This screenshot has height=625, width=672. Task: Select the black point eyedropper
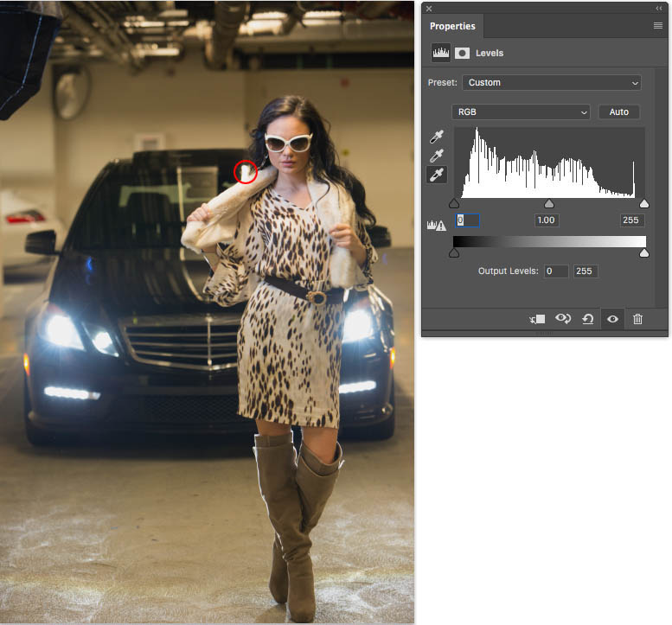click(x=436, y=137)
